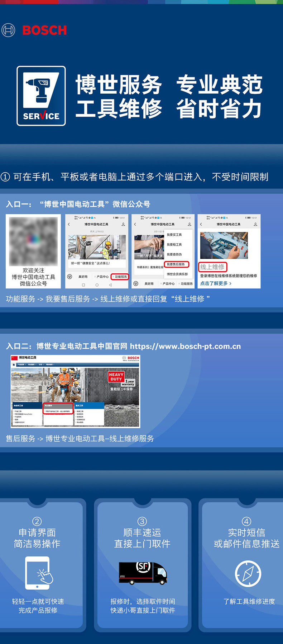This screenshot has height=644, width=283.
Task: Click the BOSCH logo on the website screenshot
Action: click(x=131, y=358)
